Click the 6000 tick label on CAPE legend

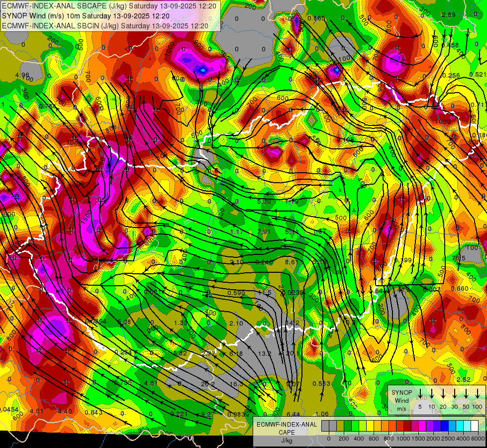(479, 439)
